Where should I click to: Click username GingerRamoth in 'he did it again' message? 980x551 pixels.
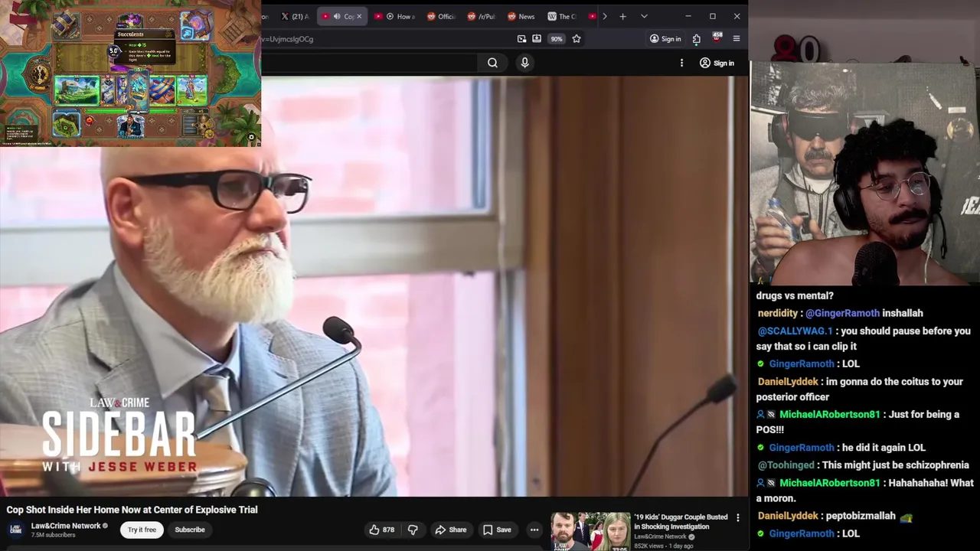click(801, 448)
